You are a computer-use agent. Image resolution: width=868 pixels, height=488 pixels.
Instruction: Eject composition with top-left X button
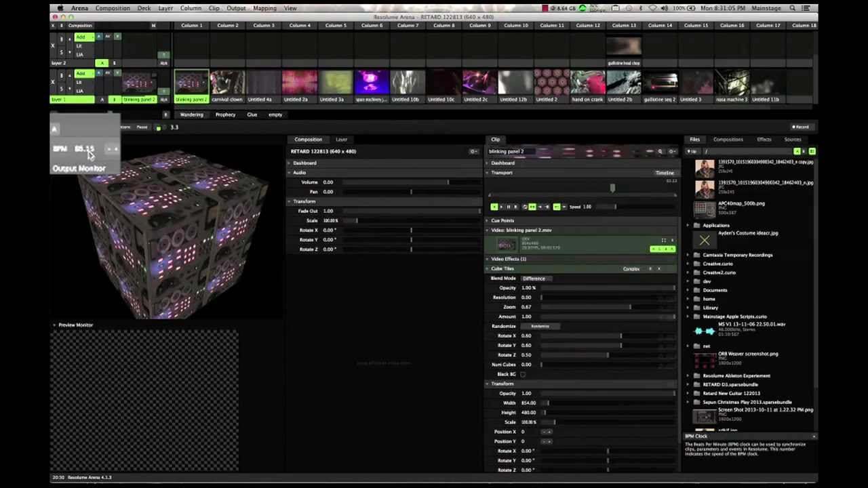tap(54, 26)
